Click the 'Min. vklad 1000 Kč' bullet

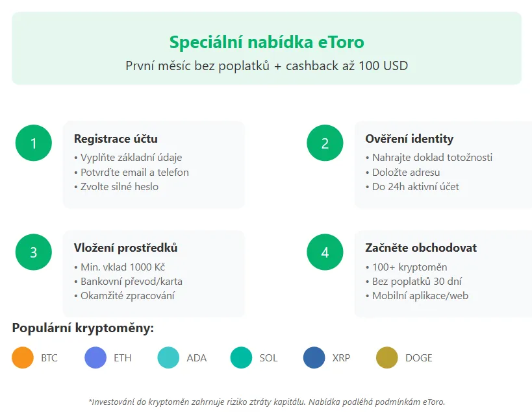[x=121, y=267]
